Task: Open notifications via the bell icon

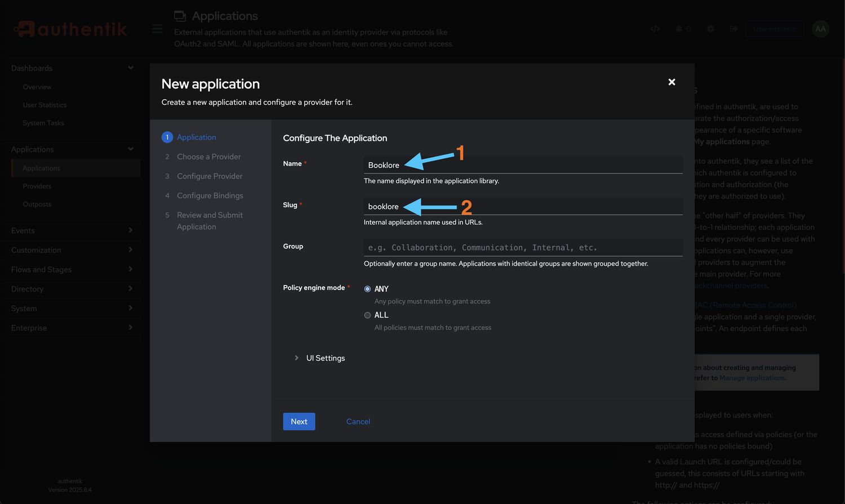Action: [679, 28]
